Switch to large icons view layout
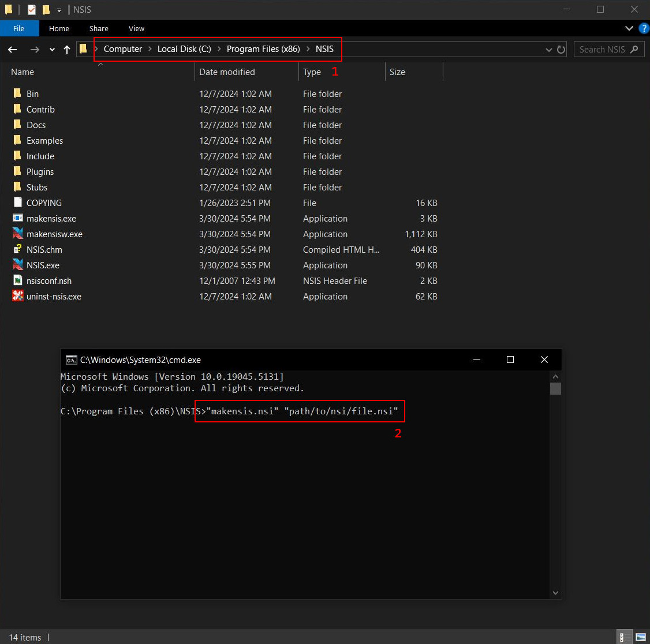Screen dimensions: 650x644 [640, 637]
